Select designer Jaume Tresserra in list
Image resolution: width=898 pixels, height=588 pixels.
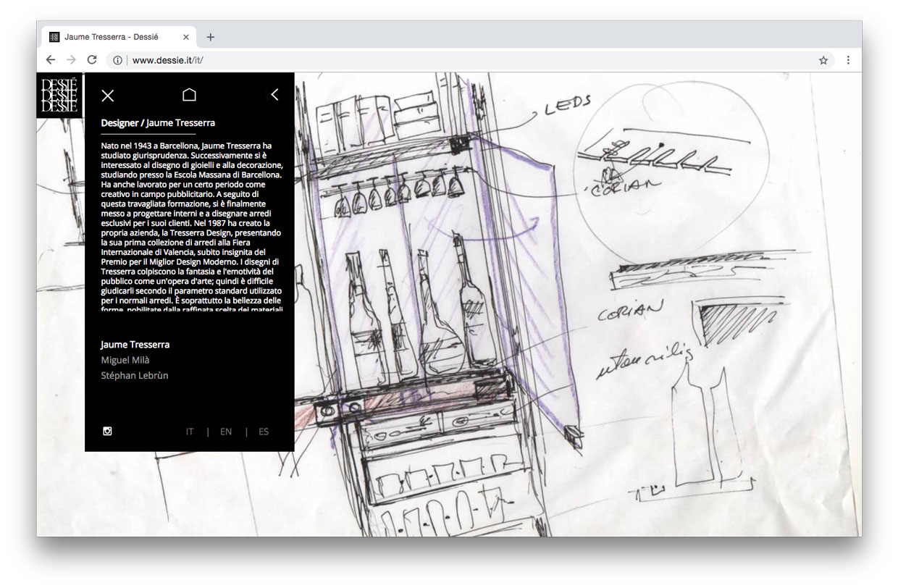[x=135, y=345]
